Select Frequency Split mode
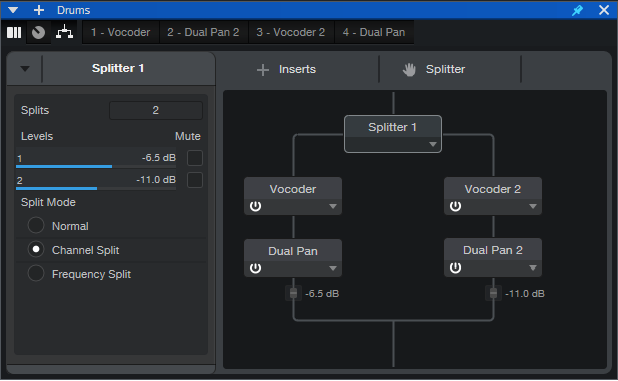The width and height of the screenshot is (618, 381). (36, 274)
